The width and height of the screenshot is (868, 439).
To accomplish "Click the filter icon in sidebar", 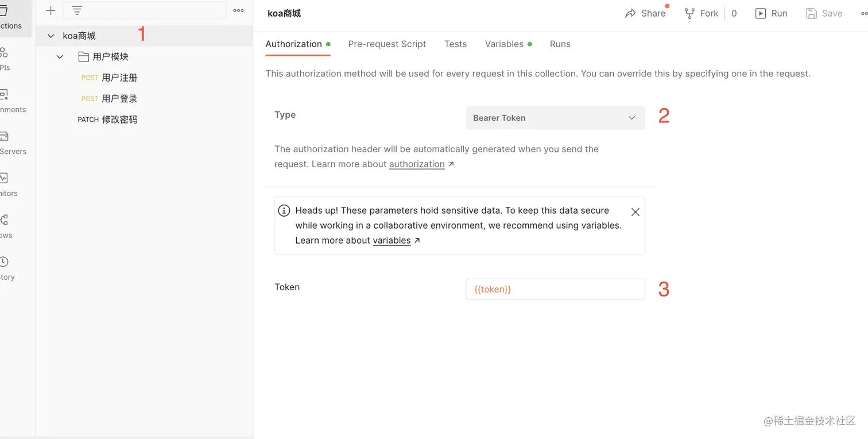I will 77,10.
